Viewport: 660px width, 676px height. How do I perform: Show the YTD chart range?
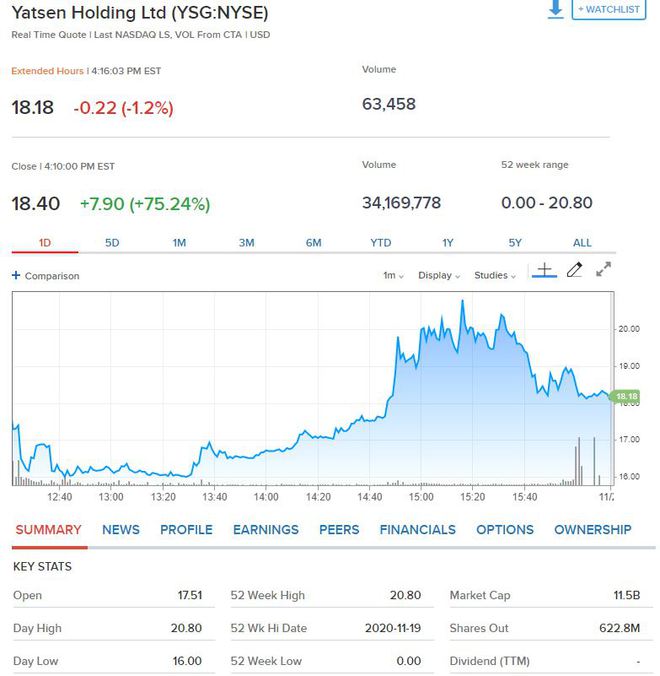tap(381, 242)
